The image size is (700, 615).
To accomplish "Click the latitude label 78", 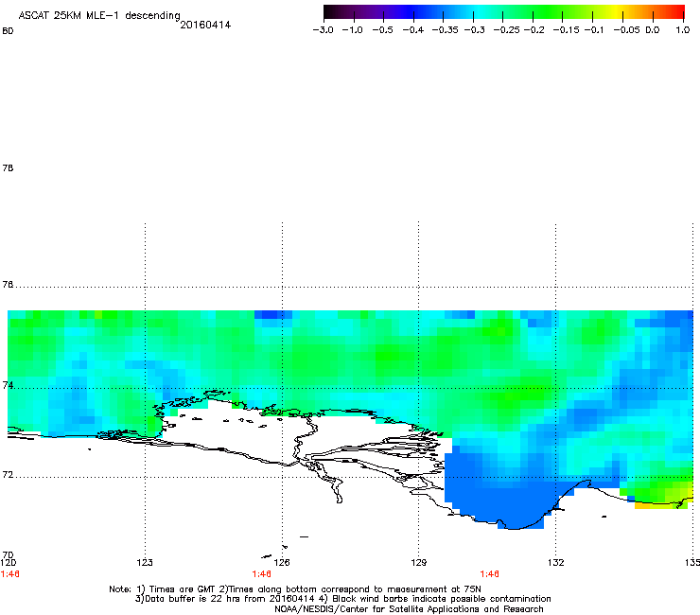I will (x=8, y=167).
